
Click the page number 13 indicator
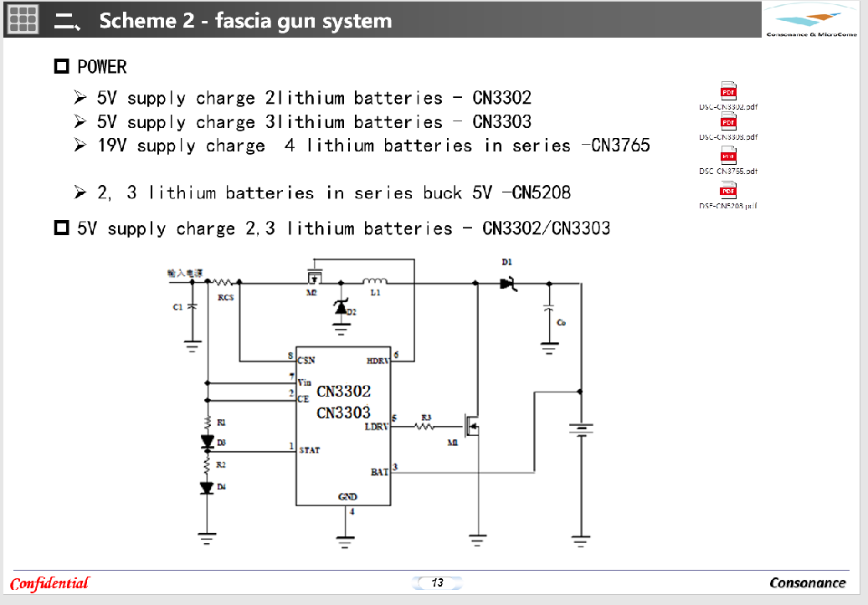(437, 583)
